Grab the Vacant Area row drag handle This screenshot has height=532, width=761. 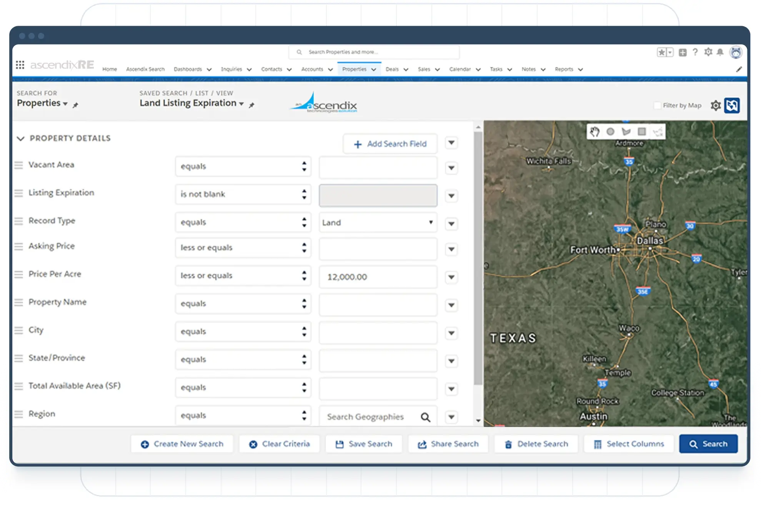pyautogui.click(x=18, y=165)
